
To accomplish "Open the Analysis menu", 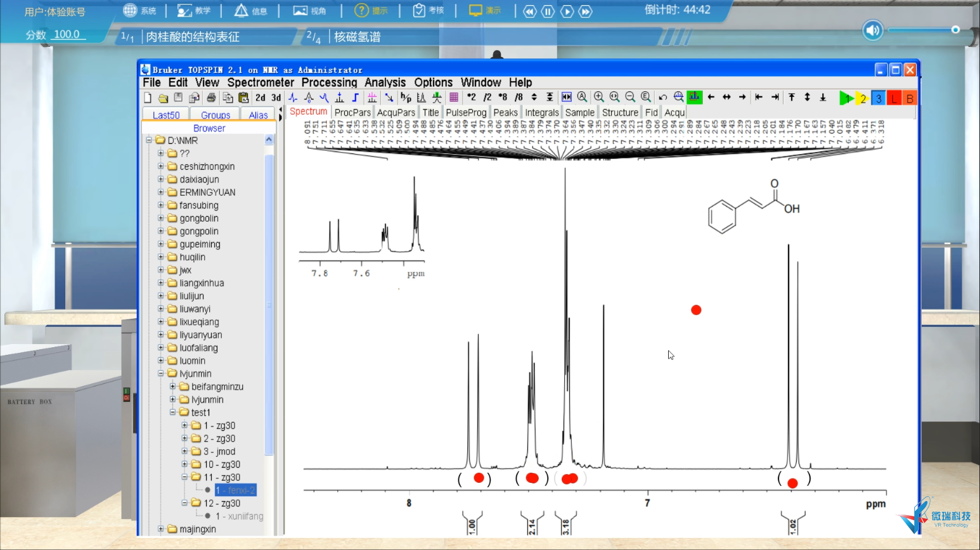I will [385, 82].
